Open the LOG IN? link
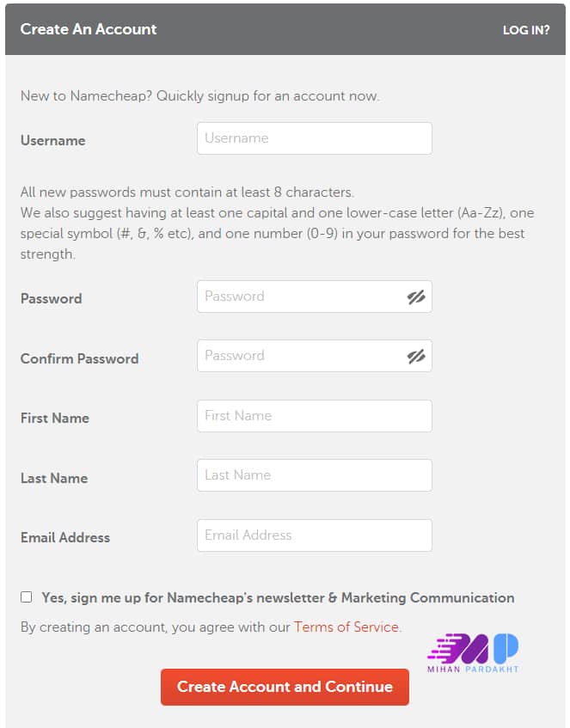This screenshot has height=728, width=570. [x=525, y=29]
